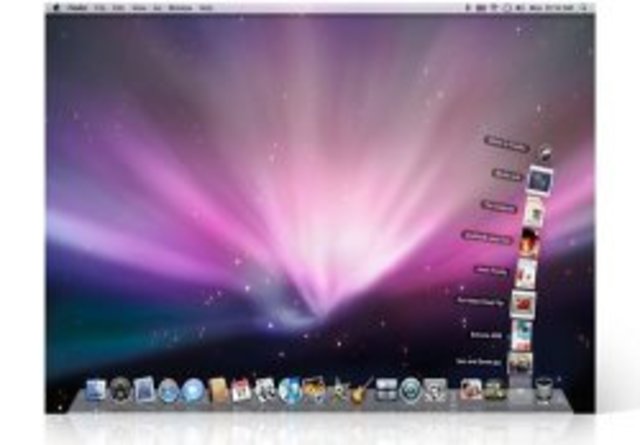This screenshot has height=445, width=640.
Task: Open the View menu
Action: (x=139, y=8)
